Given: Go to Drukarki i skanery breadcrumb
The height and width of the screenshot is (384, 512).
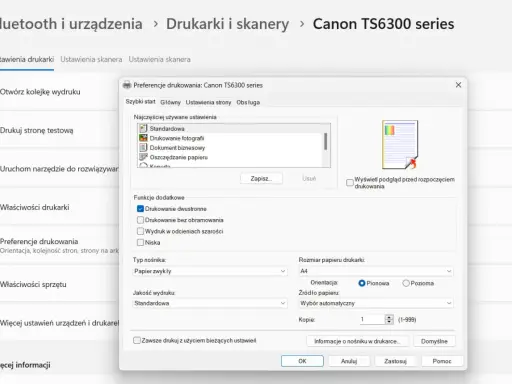Looking at the screenshot, I should (228, 24).
